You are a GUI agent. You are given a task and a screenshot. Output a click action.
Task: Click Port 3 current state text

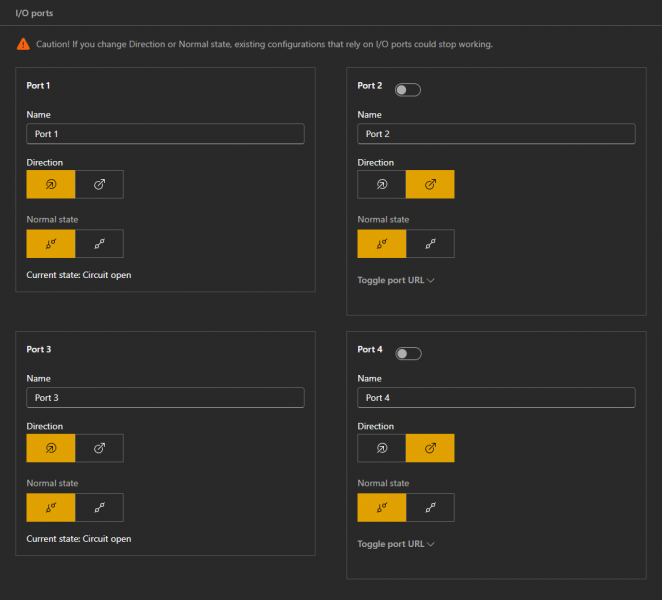pos(79,539)
